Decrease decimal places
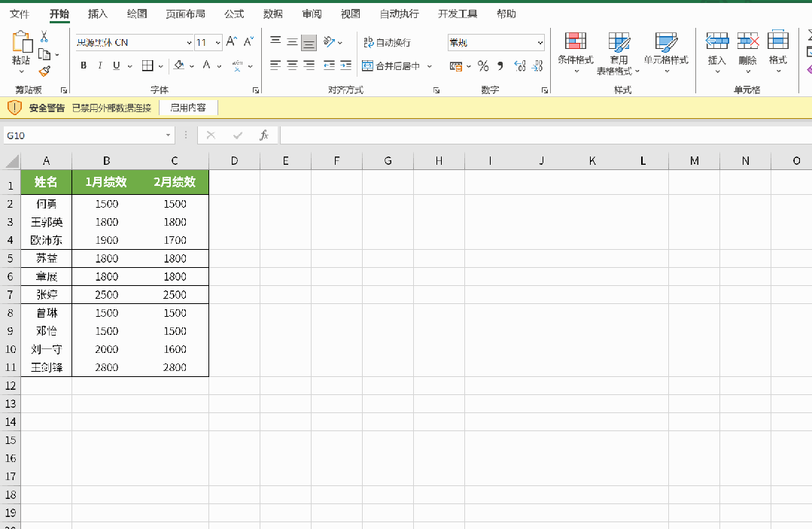Viewport: 812px width, 529px height. pyautogui.click(x=537, y=65)
